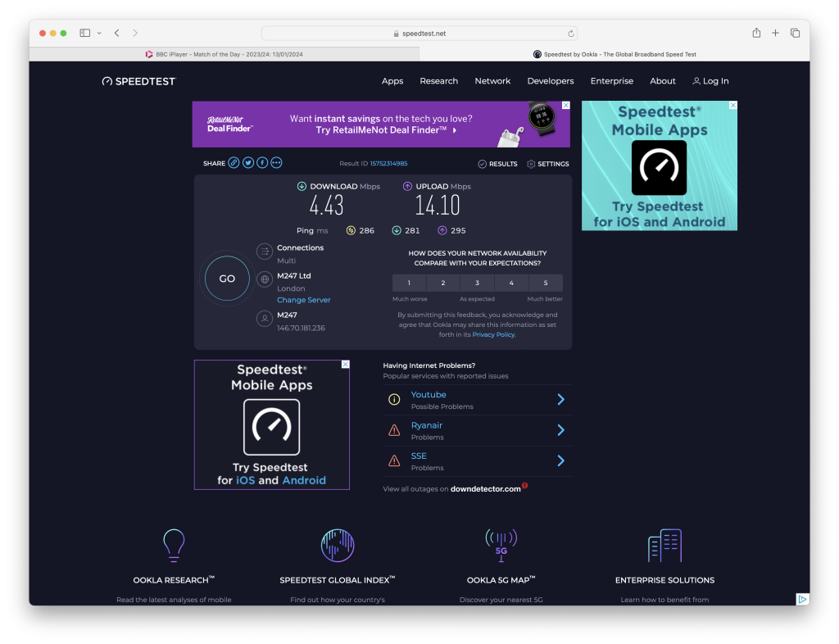
Task: Expand Ryanair row chevron
Action: [560, 430]
